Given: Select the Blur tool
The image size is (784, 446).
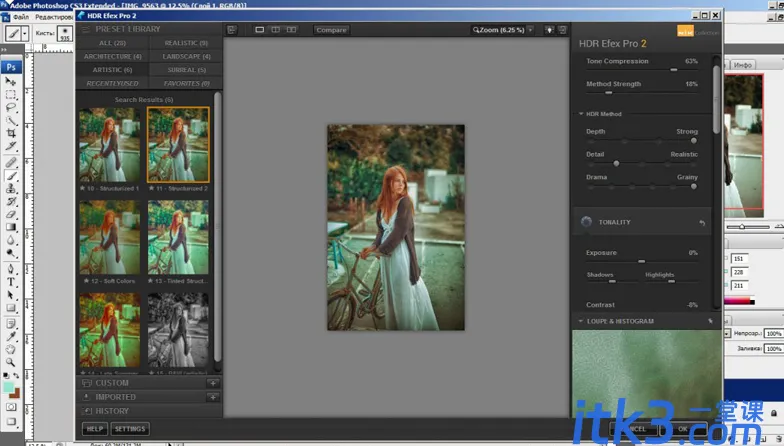Looking at the screenshot, I should [x=10, y=240].
